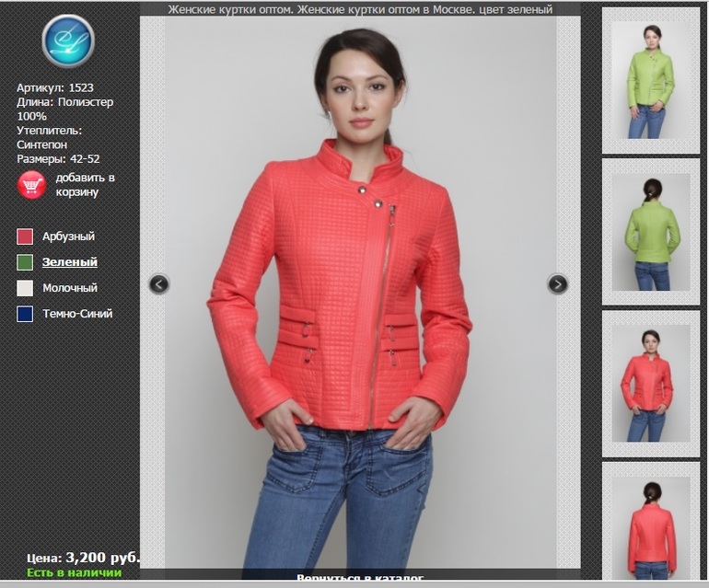
Task: Open the green jacket back view thumbnail
Action: [x=651, y=232]
